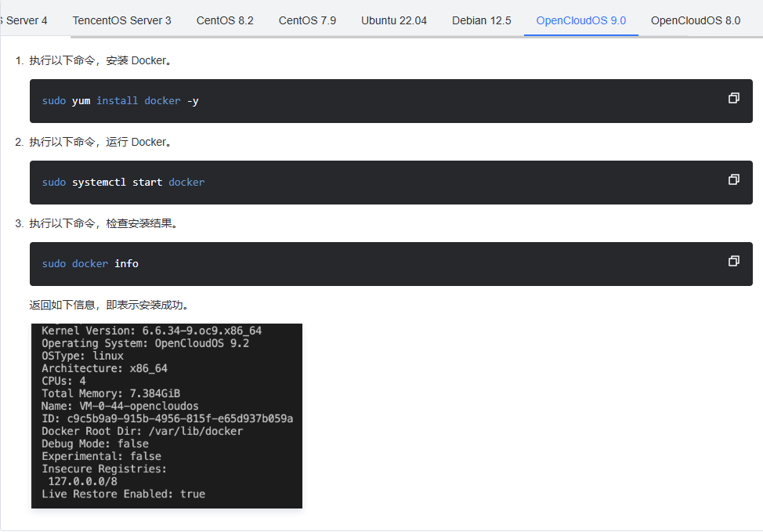The image size is (763, 532).
Task: Copy the sudo docker info command
Action: [734, 261]
